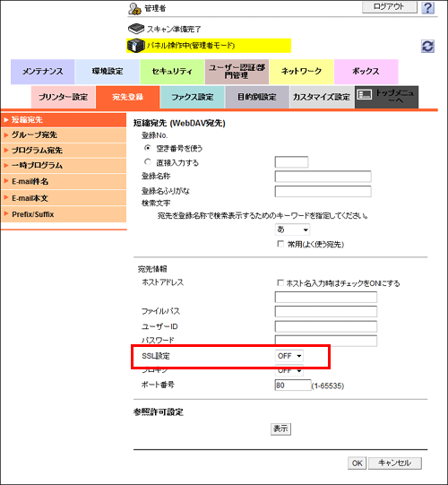Click the OK button

coord(358,463)
